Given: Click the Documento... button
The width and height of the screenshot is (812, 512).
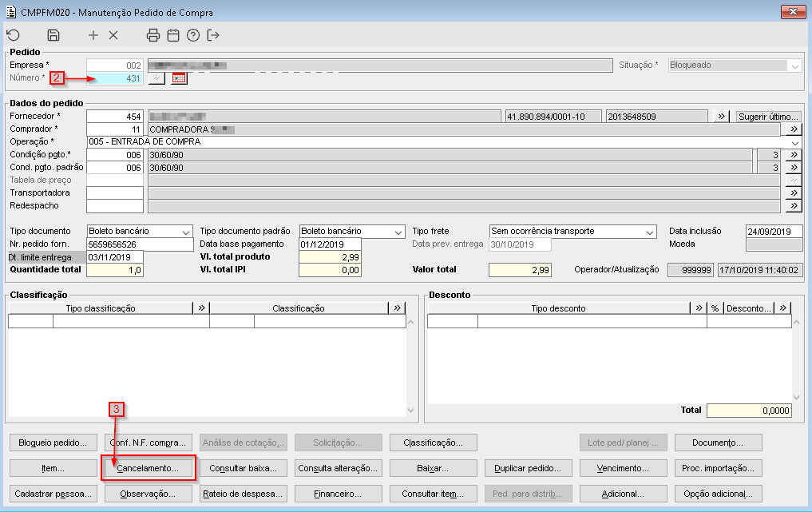Looking at the screenshot, I should click(718, 443).
